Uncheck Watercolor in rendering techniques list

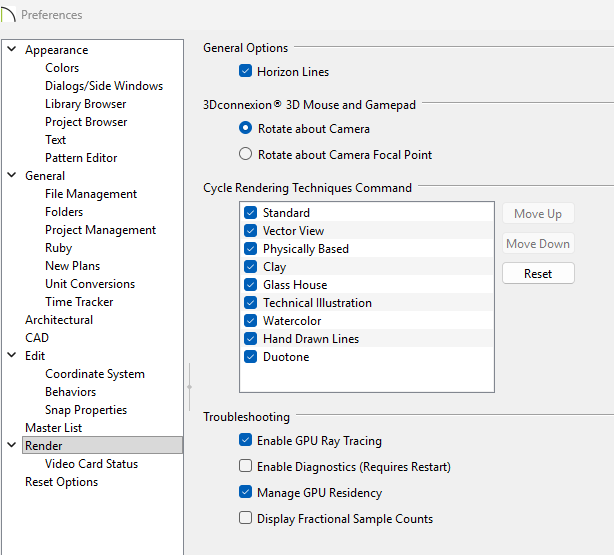pos(251,321)
